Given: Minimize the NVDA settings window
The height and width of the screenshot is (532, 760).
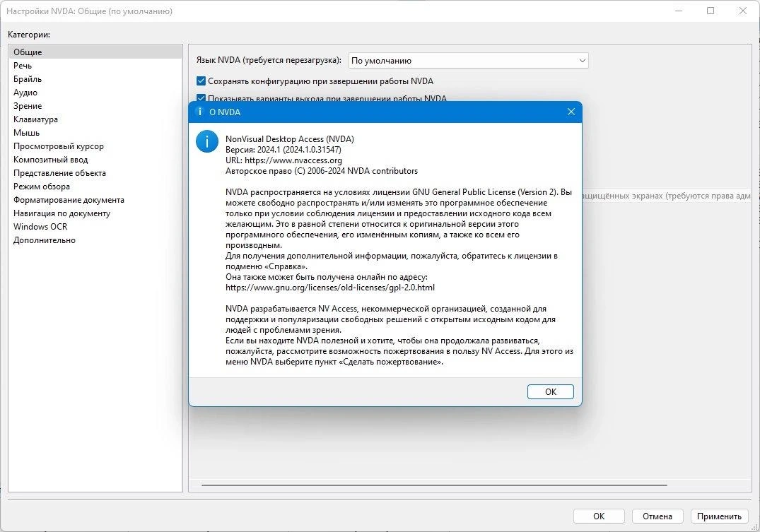Looking at the screenshot, I should (679, 11).
